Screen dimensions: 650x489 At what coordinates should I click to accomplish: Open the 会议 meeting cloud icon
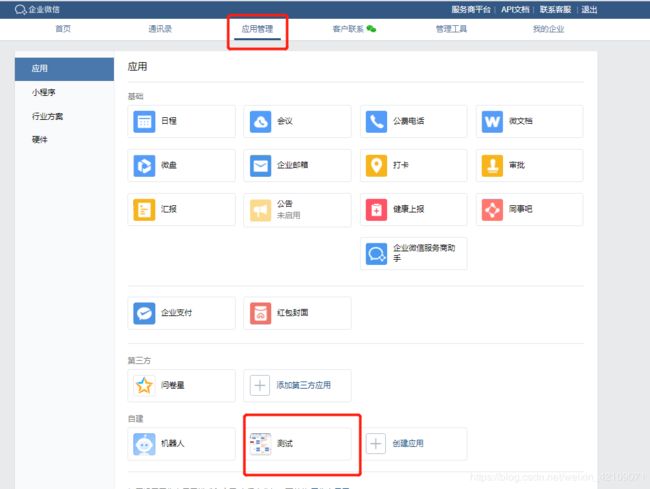[x=260, y=121]
